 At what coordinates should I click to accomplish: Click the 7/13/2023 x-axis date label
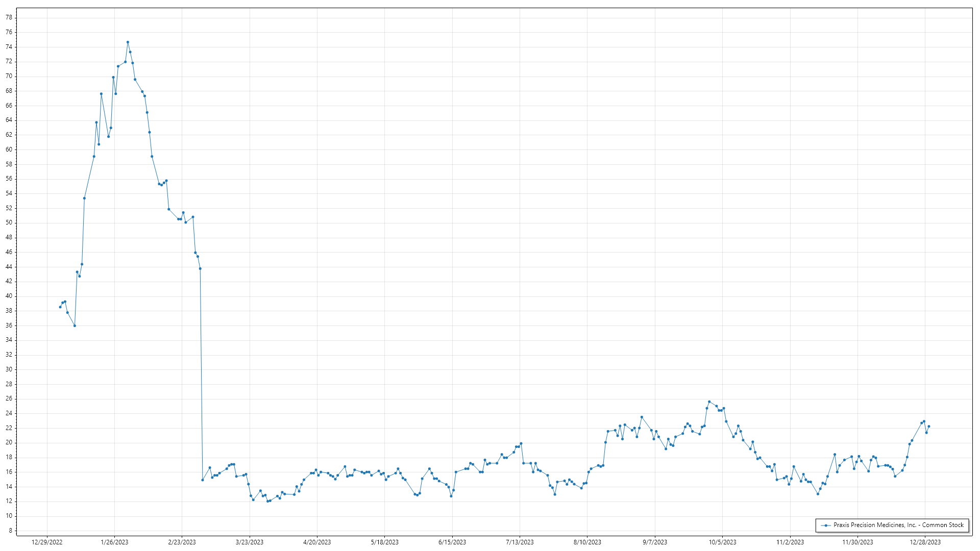click(x=520, y=542)
